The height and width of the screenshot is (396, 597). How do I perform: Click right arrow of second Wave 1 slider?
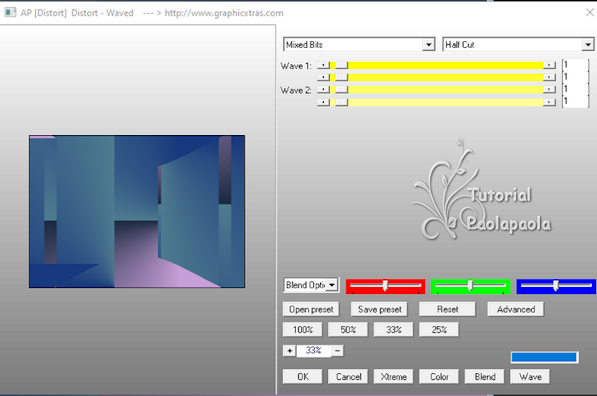tap(549, 77)
